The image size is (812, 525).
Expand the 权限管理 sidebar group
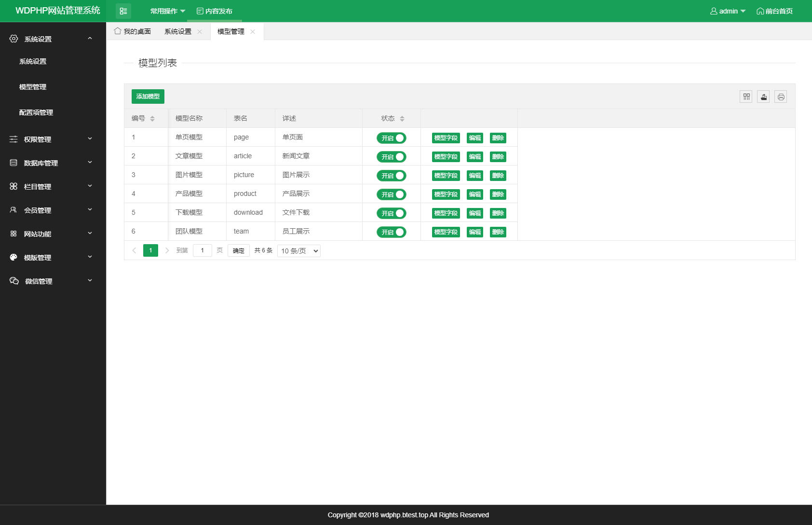(53, 139)
